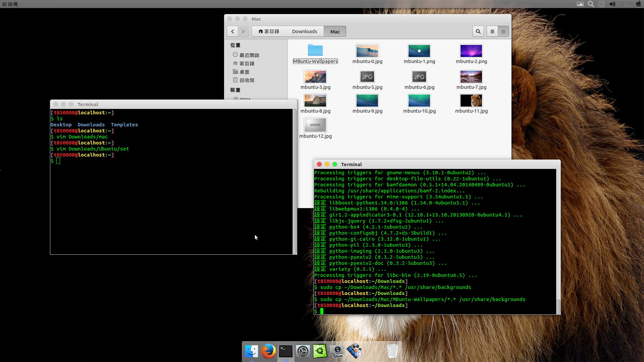This screenshot has width=644, height=362.
Task: Select the 家目錄 path bar button
Action: pos(269,32)
